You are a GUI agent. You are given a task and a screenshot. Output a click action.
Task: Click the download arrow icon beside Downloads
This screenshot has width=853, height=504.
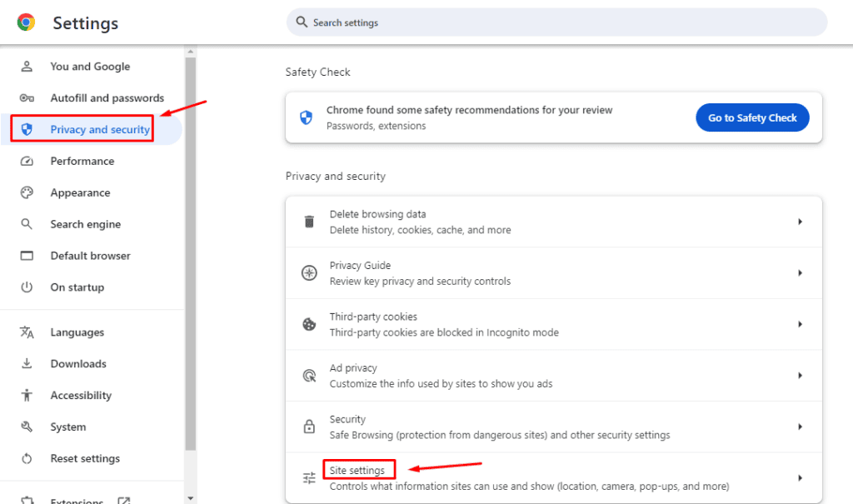coord(27,363)
